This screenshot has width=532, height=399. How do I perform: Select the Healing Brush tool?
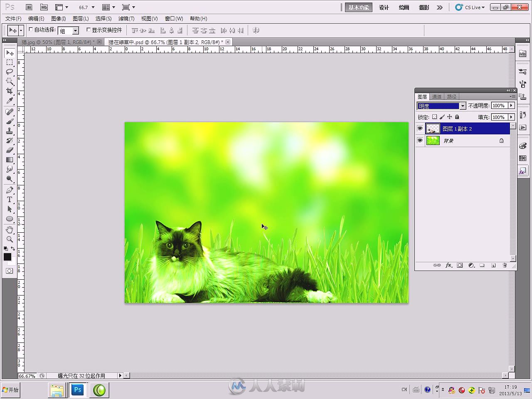10,112
